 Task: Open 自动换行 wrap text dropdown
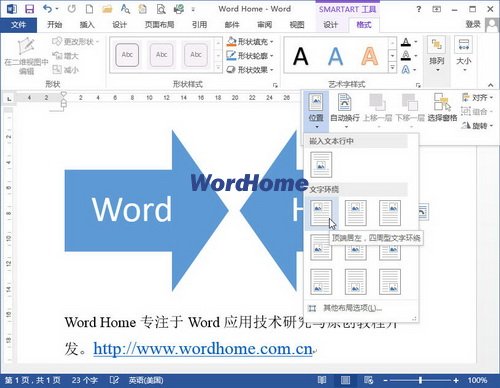point(345,111)
